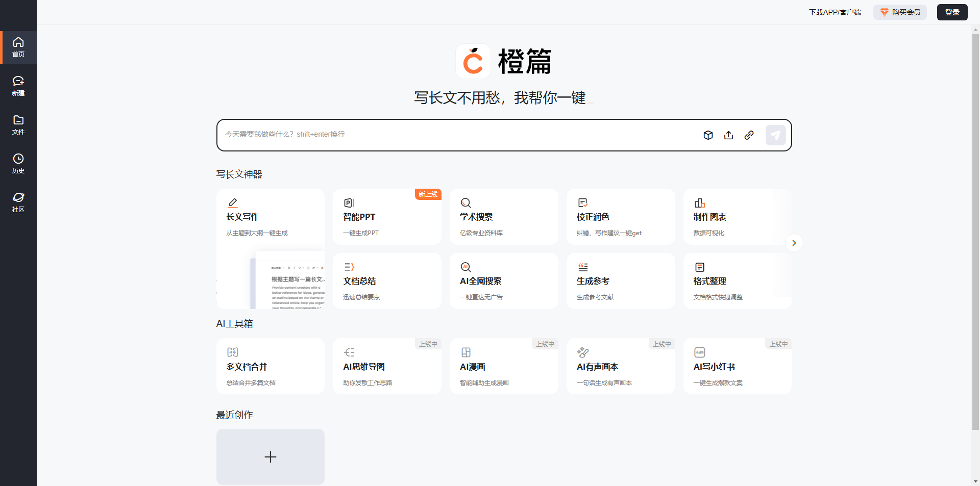Viewport: 980px width, 486px height.
Task: Click the 上线中 badge on AI漫画
Action: [545, 344]
